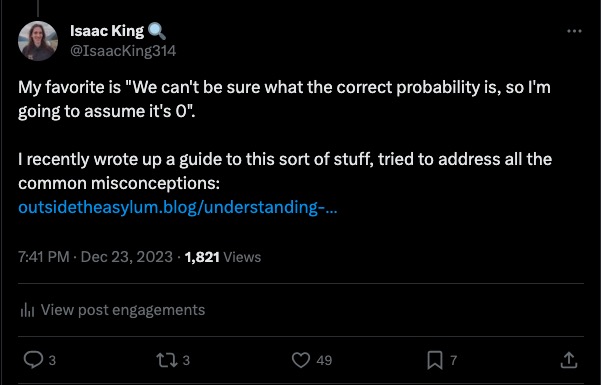The height and width of the screenshot is (385, 601).
Task: Open the three-dot more options menu
Action: click(x=574, y=31)
